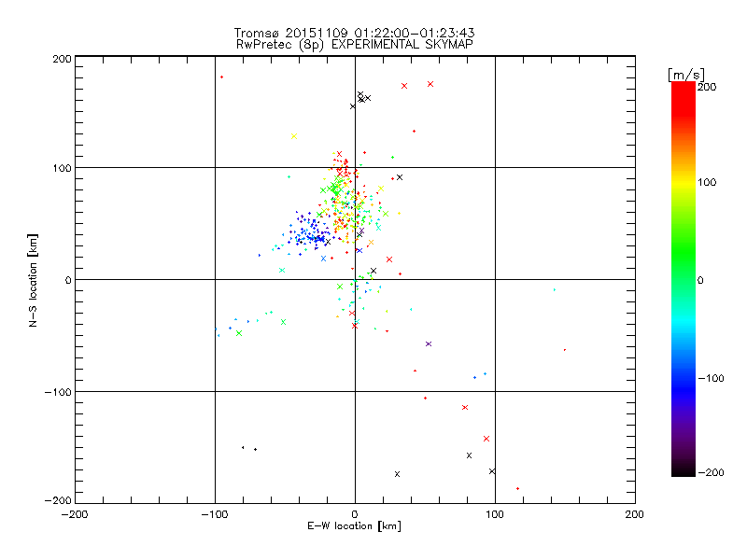Click the "-200" tick label on N-S axis
The width and height of the screenshot is (747, 560).
(x=58, y=500)
